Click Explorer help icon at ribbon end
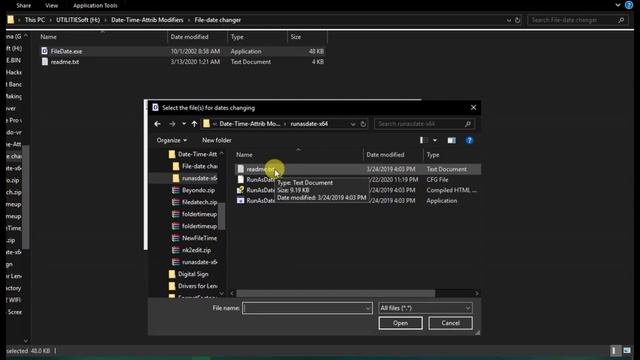 pyautogui.click(x=629, y=5)
